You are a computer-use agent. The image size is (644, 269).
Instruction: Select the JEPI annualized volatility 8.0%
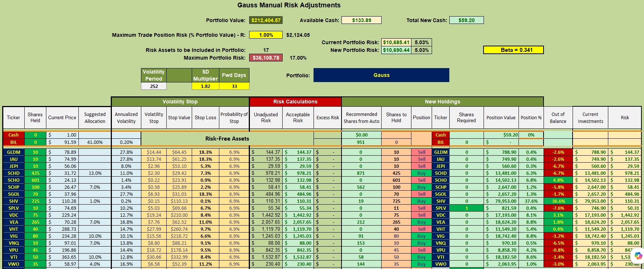[126, 166]
